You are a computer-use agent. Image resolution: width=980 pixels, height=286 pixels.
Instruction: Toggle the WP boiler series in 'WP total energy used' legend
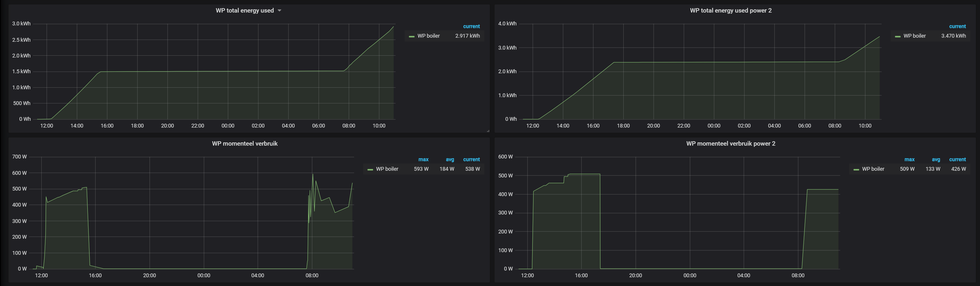[428, 36]
